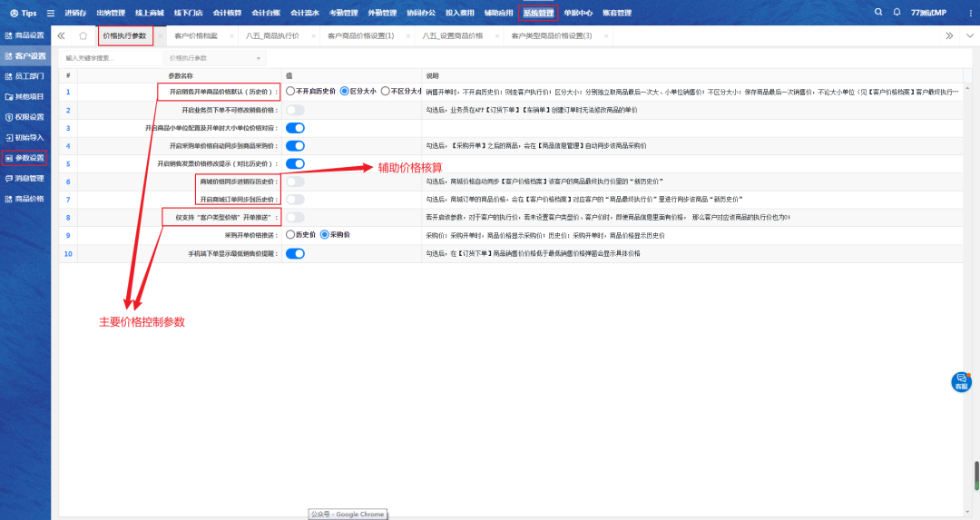Open 参数设置 in the left sidebar

click(x=24, y=158)
